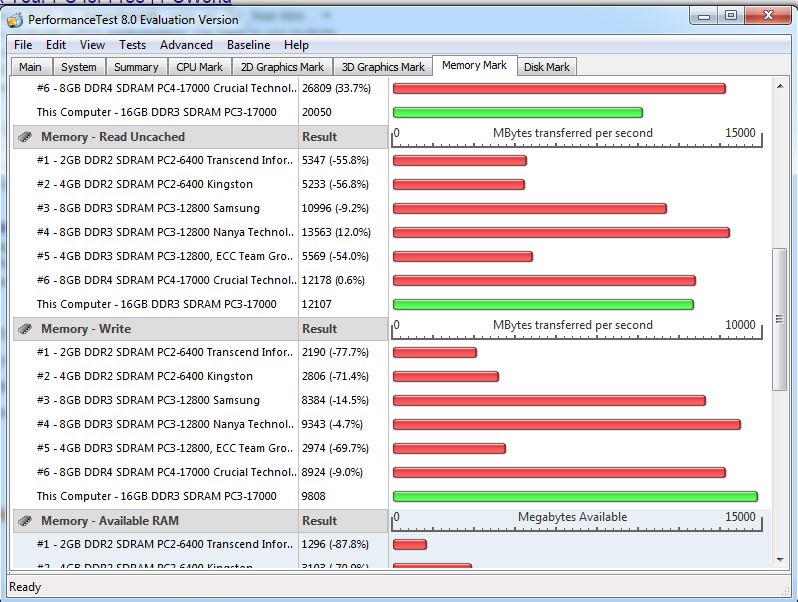
Task: Click the Memory Read Uncached section icon
Action: tap(25, 137)
